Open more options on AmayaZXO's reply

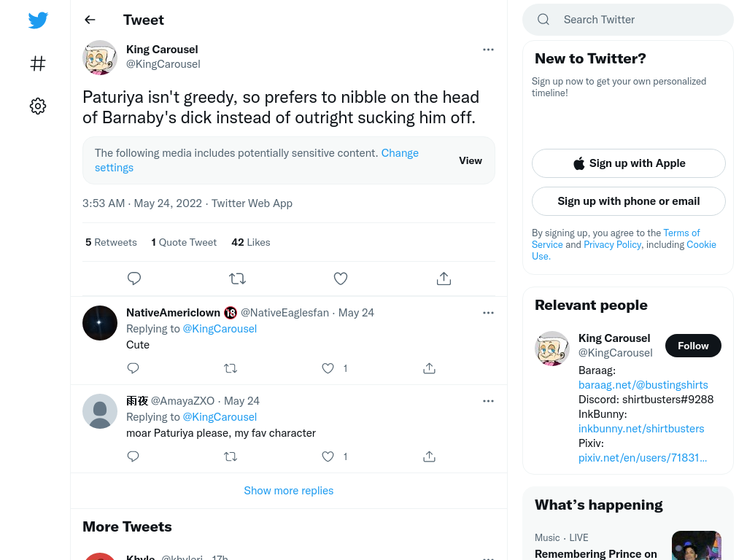488,401
